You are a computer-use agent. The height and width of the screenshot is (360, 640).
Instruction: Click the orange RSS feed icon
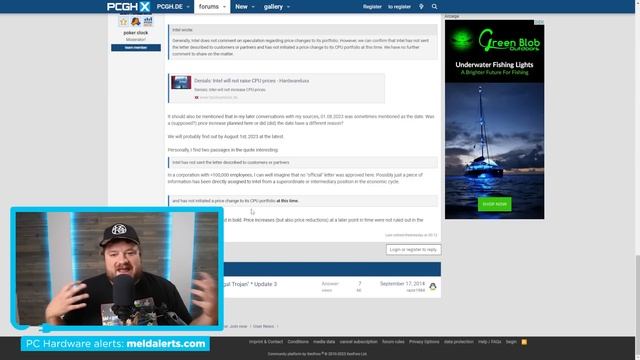click(x=524, y=342)
